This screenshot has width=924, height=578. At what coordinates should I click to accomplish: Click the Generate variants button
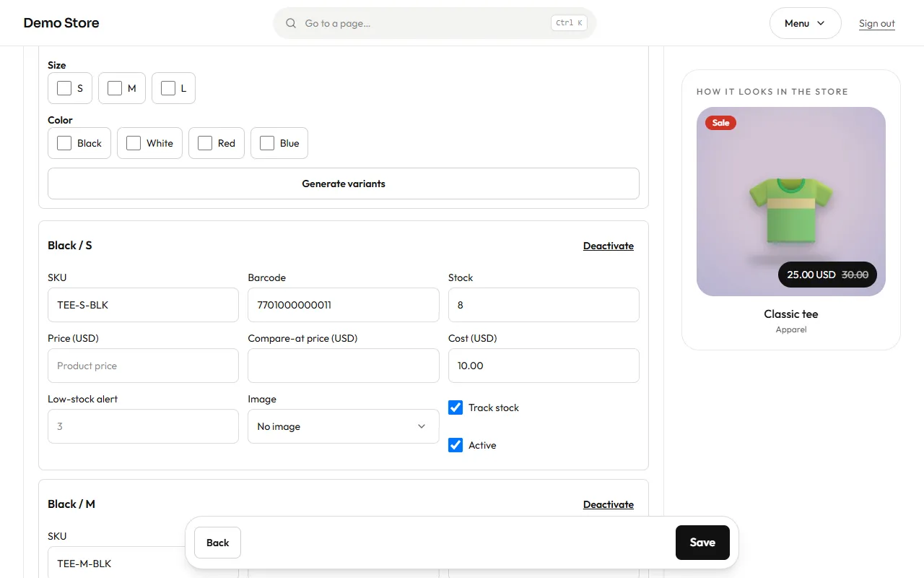pos(344,184)
